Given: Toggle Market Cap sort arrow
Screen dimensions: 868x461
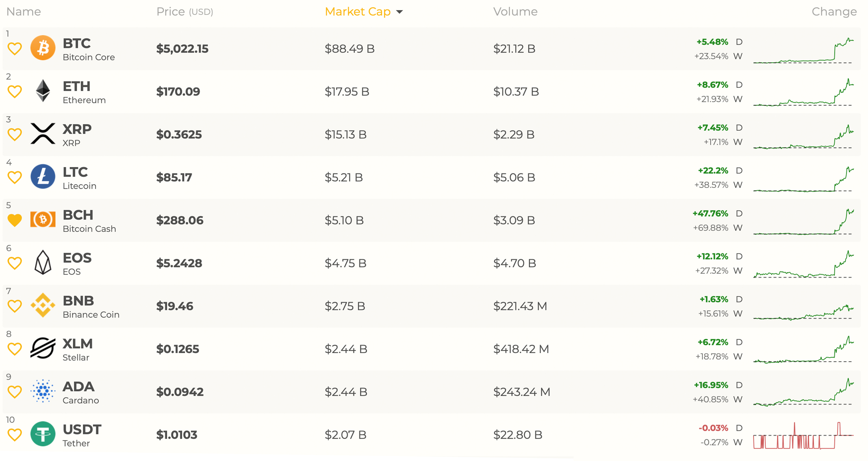Looking at the screenshot, I should [400, 12].
